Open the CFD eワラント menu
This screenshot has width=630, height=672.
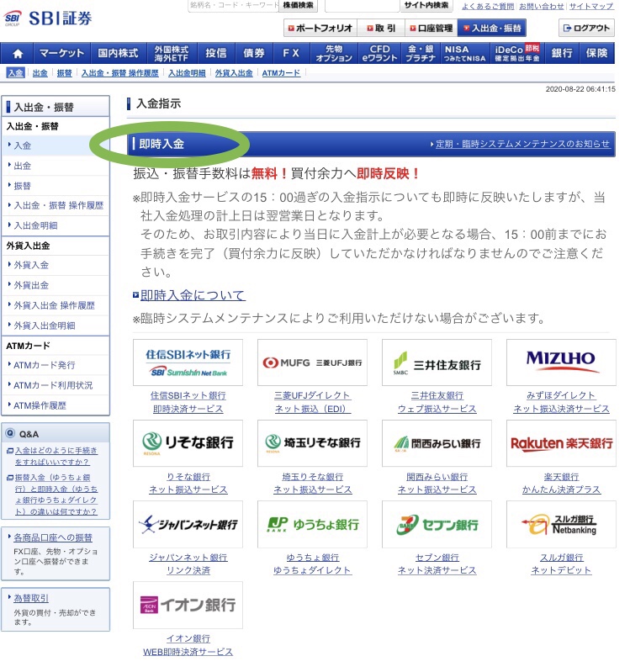coord(379,53)
